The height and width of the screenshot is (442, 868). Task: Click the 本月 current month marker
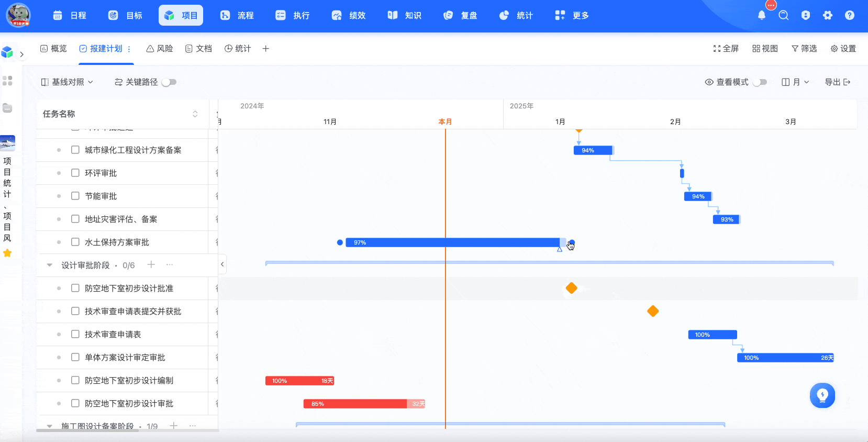(445, 121)
